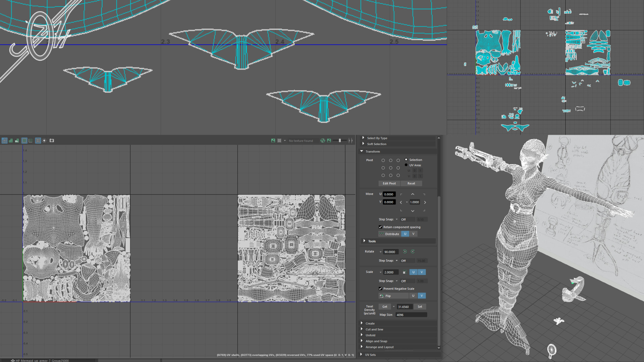The height and width of the screenshot is (362, 644).
Task: Click the rotate counterclockwise icon
Action: coord(405,252)
